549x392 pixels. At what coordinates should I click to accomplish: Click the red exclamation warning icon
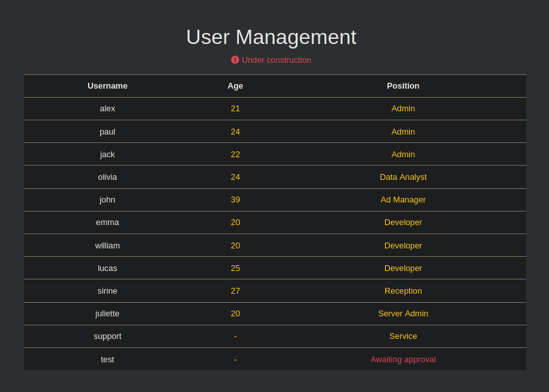[x=235, y=60]
